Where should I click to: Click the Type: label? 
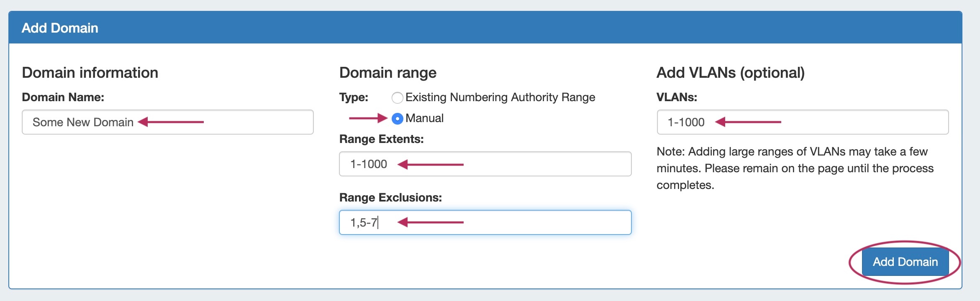pyautogui.click(x=354, y=97)
